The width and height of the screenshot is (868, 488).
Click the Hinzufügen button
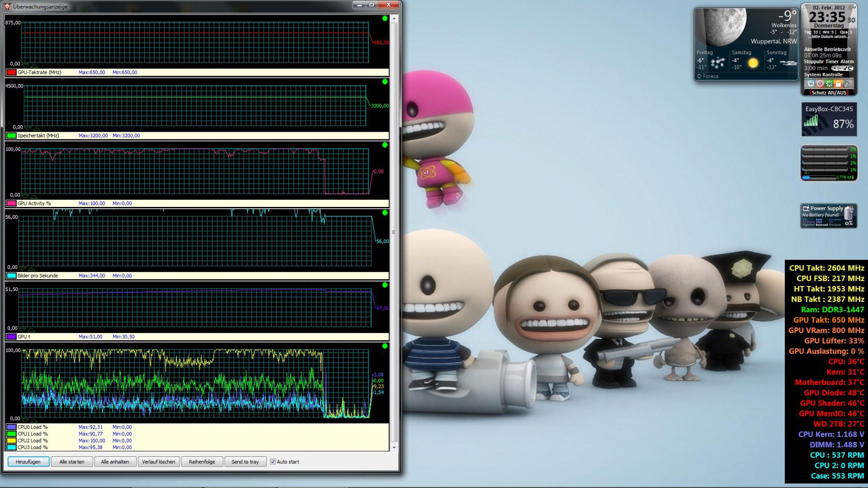pyautogui.click(x=28, y=462)
